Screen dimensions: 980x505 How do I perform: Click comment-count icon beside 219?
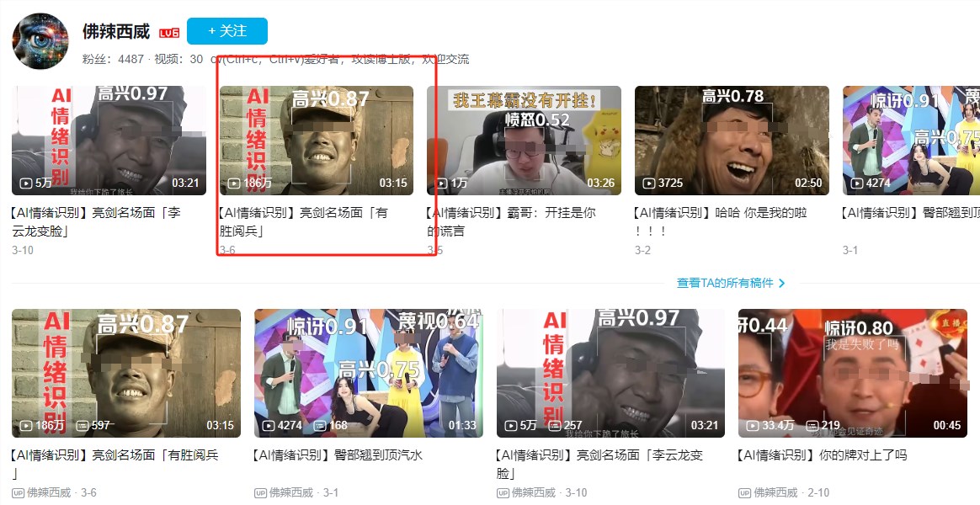pyautogui.click(x=812, y=426)
